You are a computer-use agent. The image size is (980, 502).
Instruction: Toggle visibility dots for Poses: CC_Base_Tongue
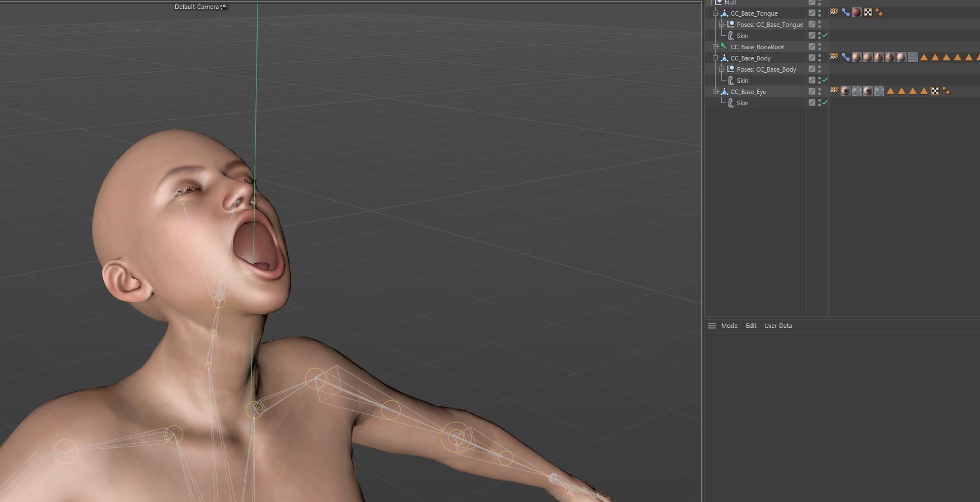pyautogui.click(x=819, y=24)
